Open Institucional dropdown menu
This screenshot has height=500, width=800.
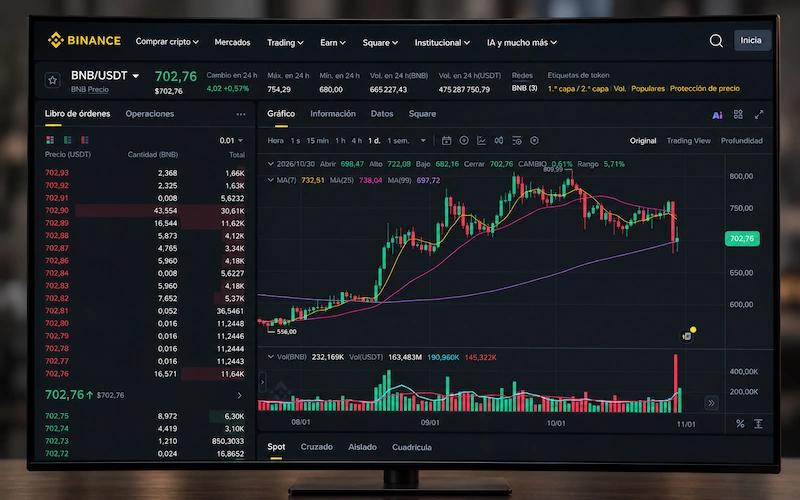coord(442,43)
